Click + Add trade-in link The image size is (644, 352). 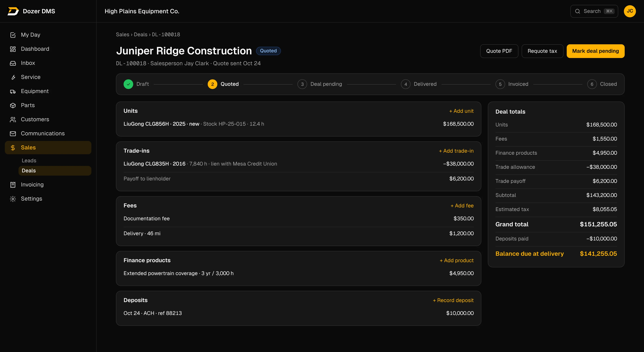coord(456,151)
